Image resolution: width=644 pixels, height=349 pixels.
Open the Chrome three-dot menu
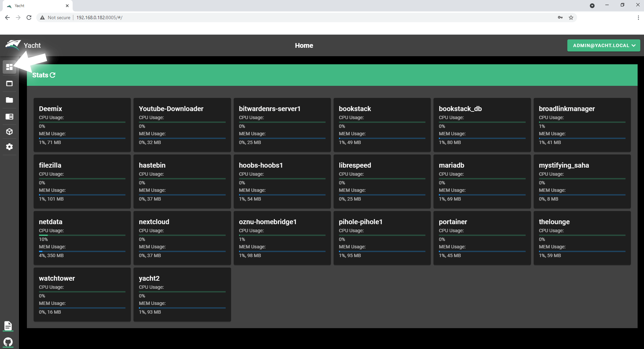pos(638,18)
